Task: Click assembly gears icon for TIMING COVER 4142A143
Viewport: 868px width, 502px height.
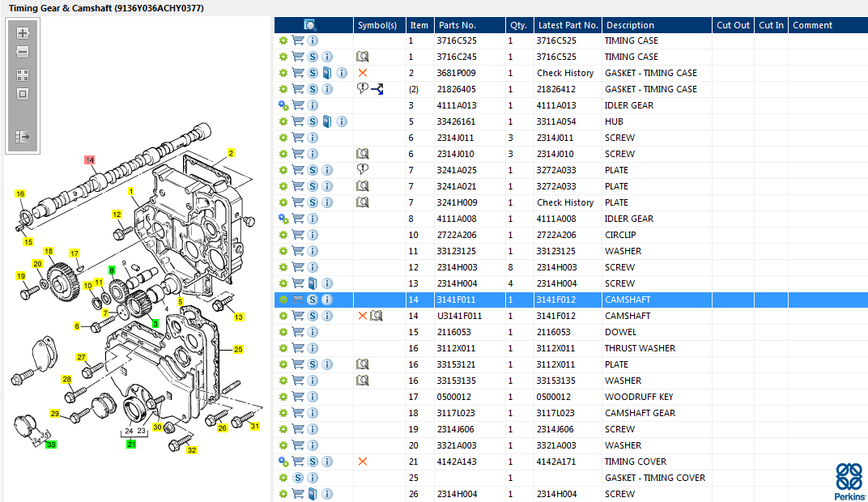Action: [x=283, y=462]
